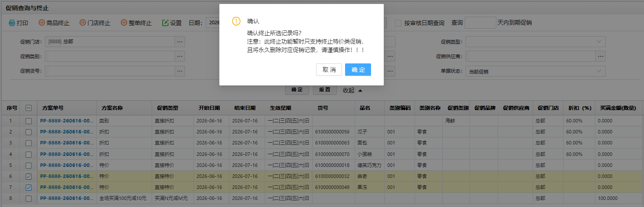The width and height of the screenshot is (644, 207).
Task: Toggle the select-all checkbox in table header
Action: (28, 108)
